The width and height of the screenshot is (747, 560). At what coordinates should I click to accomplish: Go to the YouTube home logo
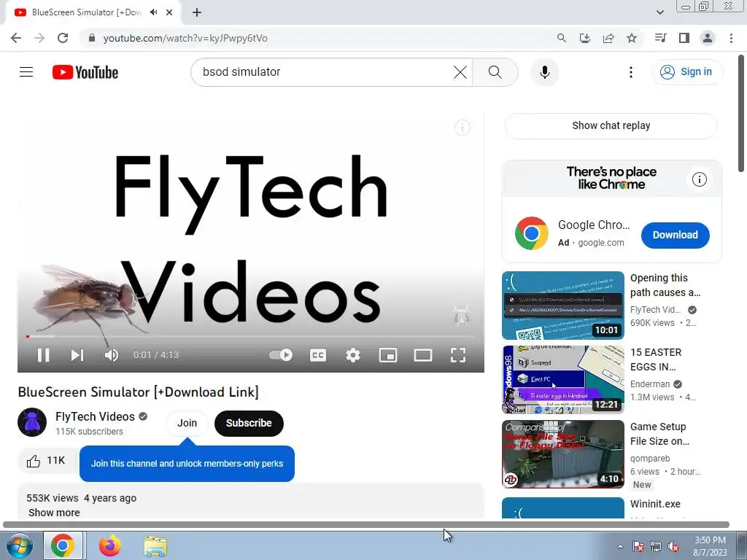pyautogui.click(x=85, y=72)
